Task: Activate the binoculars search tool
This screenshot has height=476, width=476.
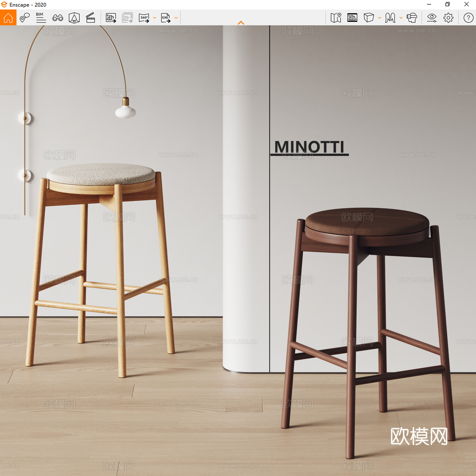Action: [58, 17]
